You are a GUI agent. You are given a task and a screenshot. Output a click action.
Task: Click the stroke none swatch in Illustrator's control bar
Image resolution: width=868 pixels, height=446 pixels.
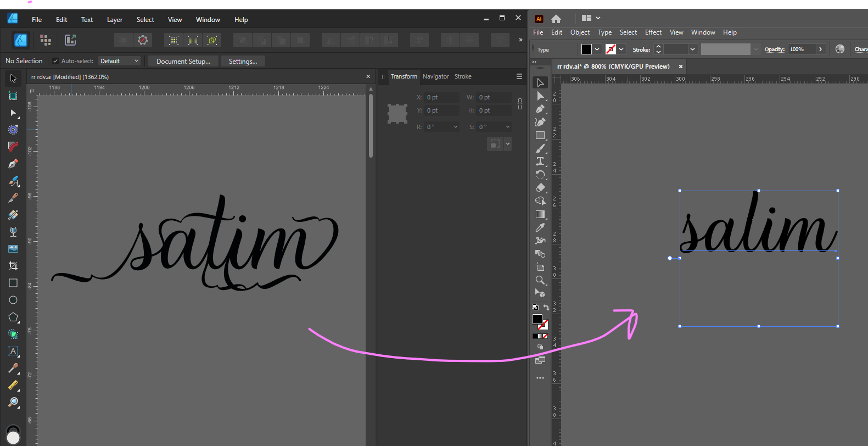click(x=611, y=49)
